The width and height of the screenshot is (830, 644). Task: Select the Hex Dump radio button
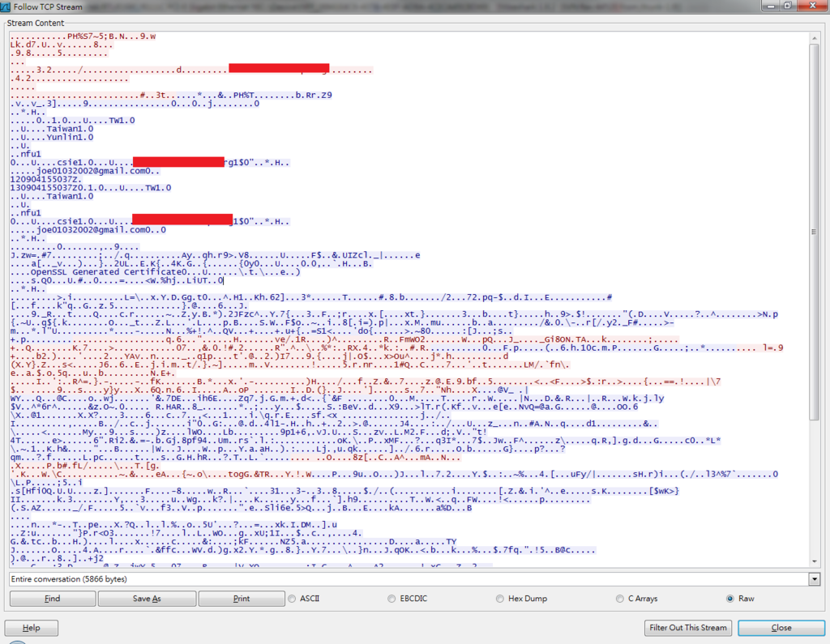click(x=499, y=599)
